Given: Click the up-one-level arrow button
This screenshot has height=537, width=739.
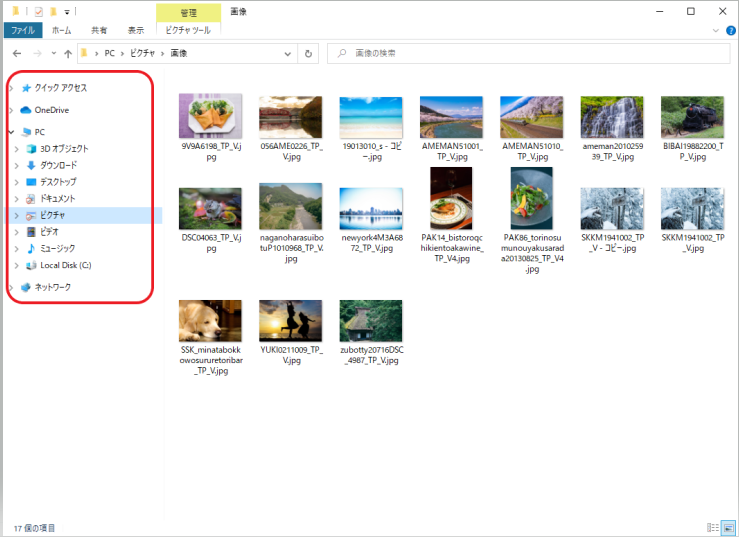Looking at the screenshot, I should click(x=67, y=53).
